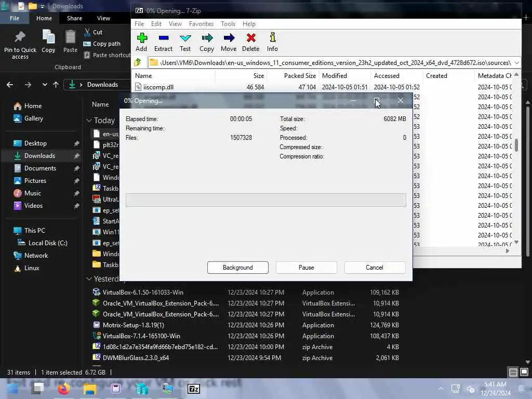Expand the 7-Zip address path dropdown

coord(516,63)
